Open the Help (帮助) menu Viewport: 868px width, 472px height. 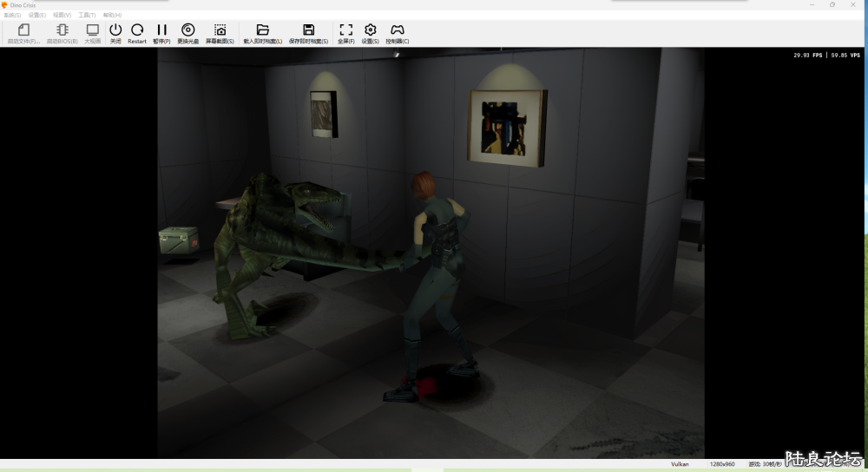(x=112, y=15)
